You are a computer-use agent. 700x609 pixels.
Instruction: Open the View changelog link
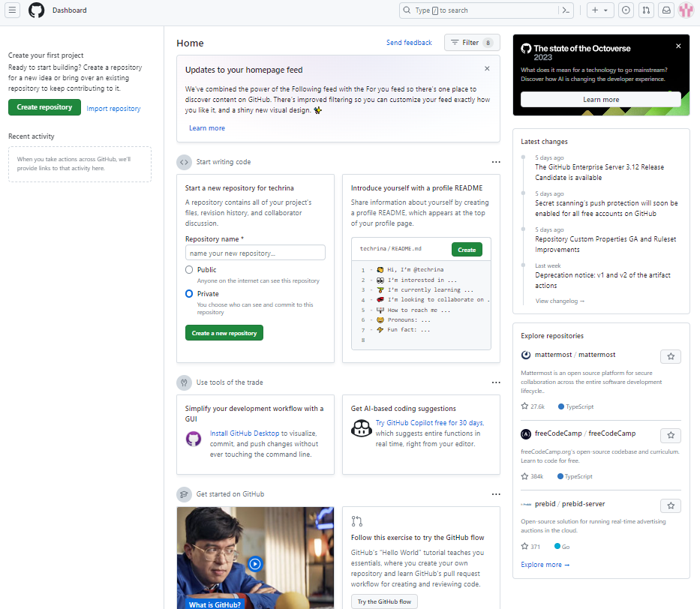click(x=560, y=301)
